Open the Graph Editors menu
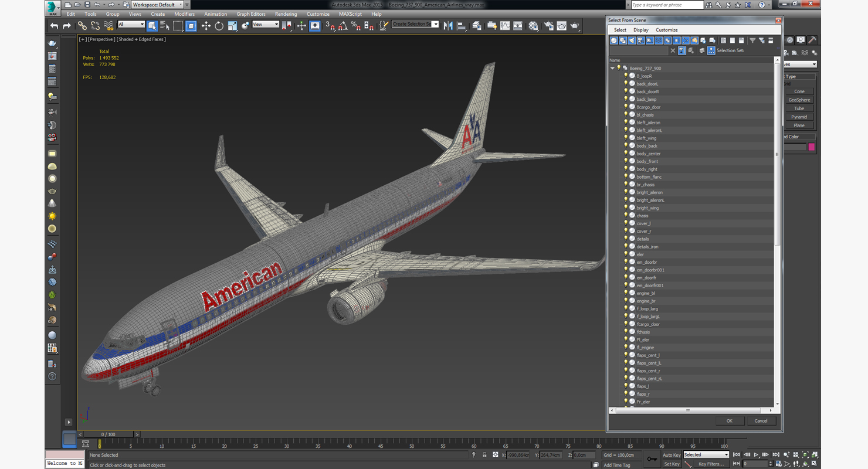Image resolution: width=868 pixels, height=469 pixels. [251, 14]
